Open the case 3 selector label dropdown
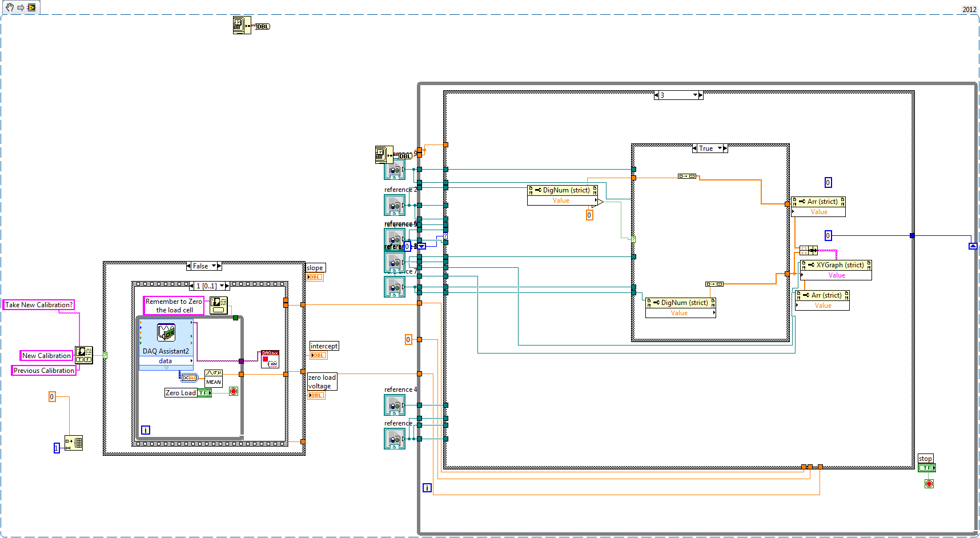The height and width of the screenshot is (538, 980). click(695, 95)
